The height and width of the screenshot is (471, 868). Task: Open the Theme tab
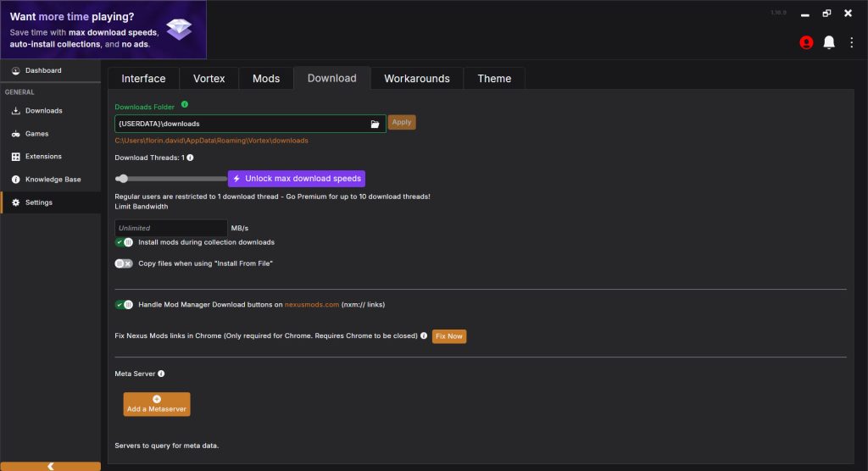tap(494, 79)
